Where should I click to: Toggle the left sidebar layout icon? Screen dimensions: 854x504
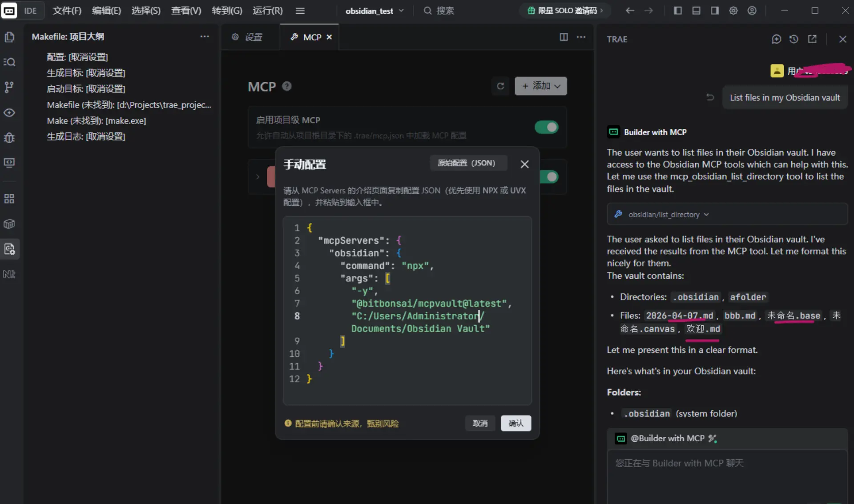(678, 11)
